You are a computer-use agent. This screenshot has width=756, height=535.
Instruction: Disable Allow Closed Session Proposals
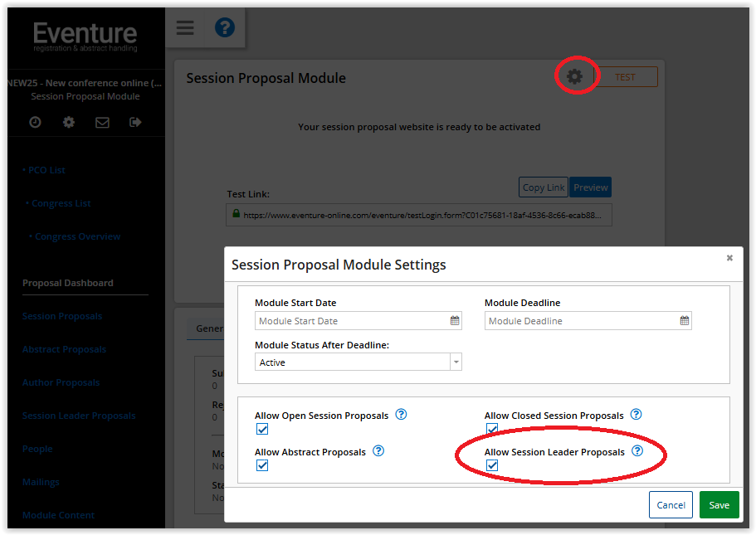click(x=492, y=429)
